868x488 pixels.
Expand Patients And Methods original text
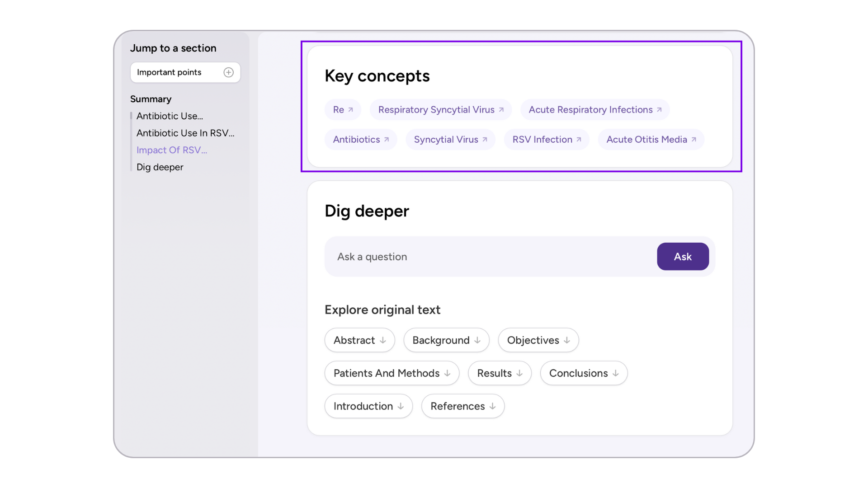[392, 373]
